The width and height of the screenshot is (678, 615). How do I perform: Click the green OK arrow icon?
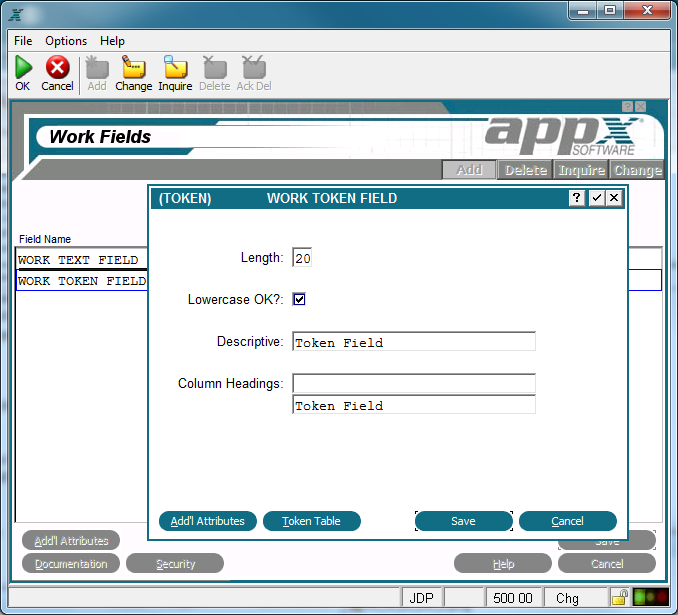click(23, 67)
